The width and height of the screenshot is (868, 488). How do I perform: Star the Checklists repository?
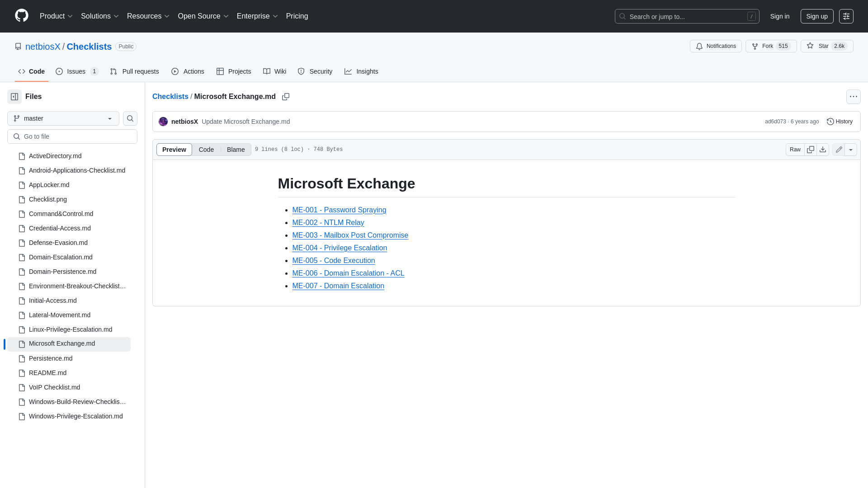[826, 46]
